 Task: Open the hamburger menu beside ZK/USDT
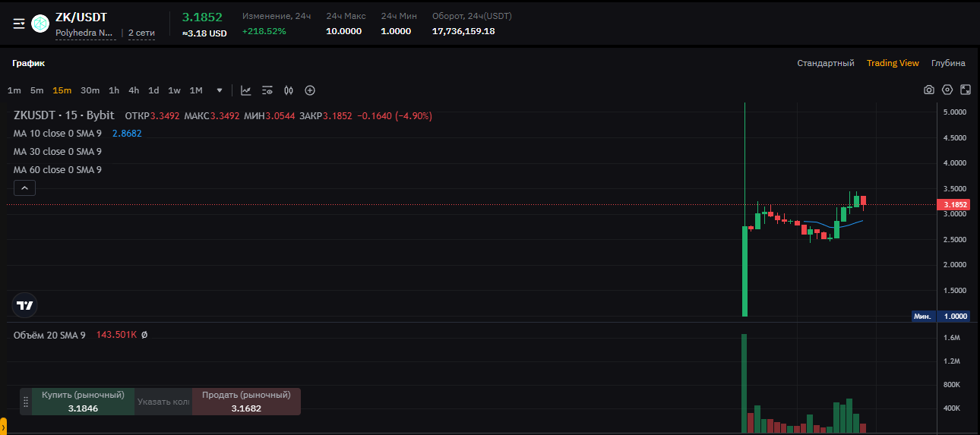click(x=19, y=24)
